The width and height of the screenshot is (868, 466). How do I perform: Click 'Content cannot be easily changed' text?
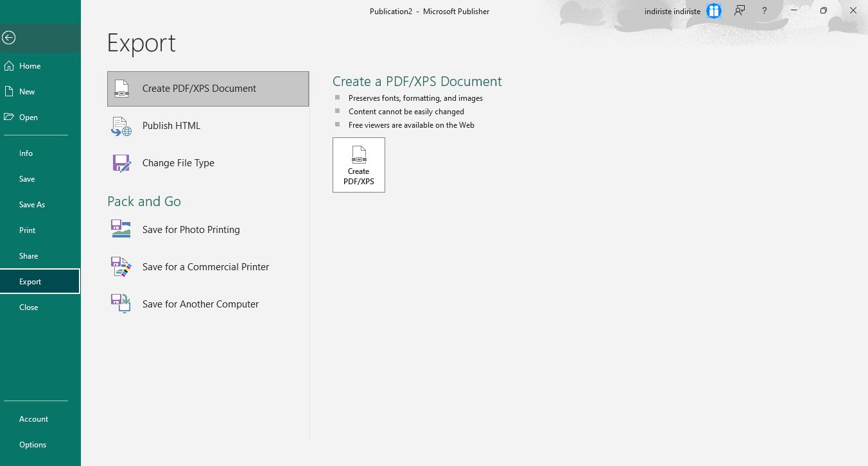[x=406, y=112]
